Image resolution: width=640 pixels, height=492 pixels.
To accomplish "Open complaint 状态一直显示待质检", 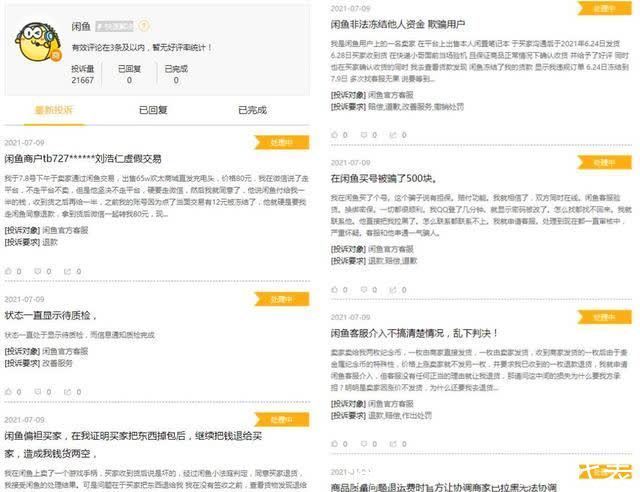I will point(51,315).
